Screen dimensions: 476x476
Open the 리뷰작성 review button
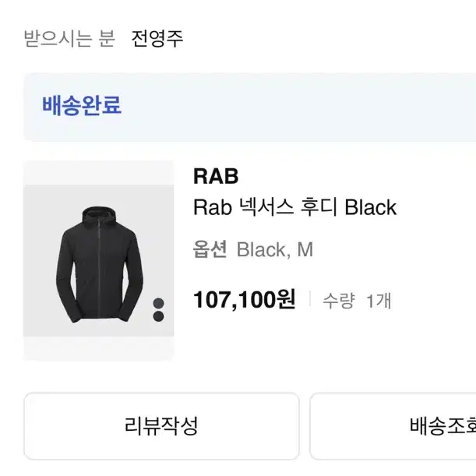point(161,426)
